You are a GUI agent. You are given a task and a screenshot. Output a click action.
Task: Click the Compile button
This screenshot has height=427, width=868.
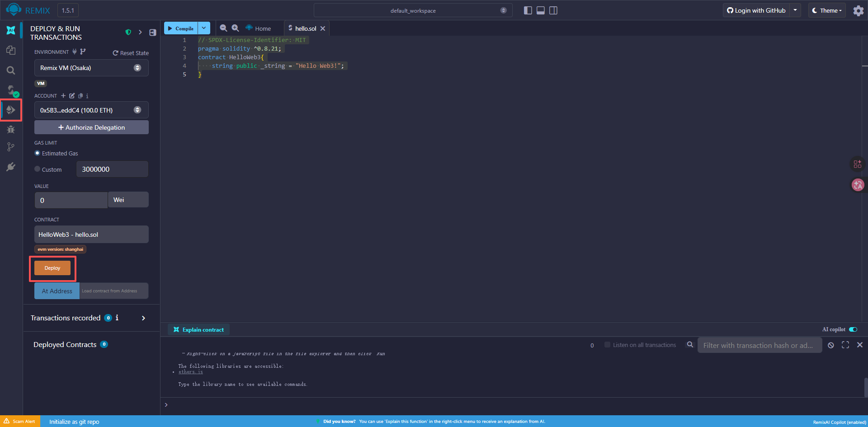pos(181,28)
